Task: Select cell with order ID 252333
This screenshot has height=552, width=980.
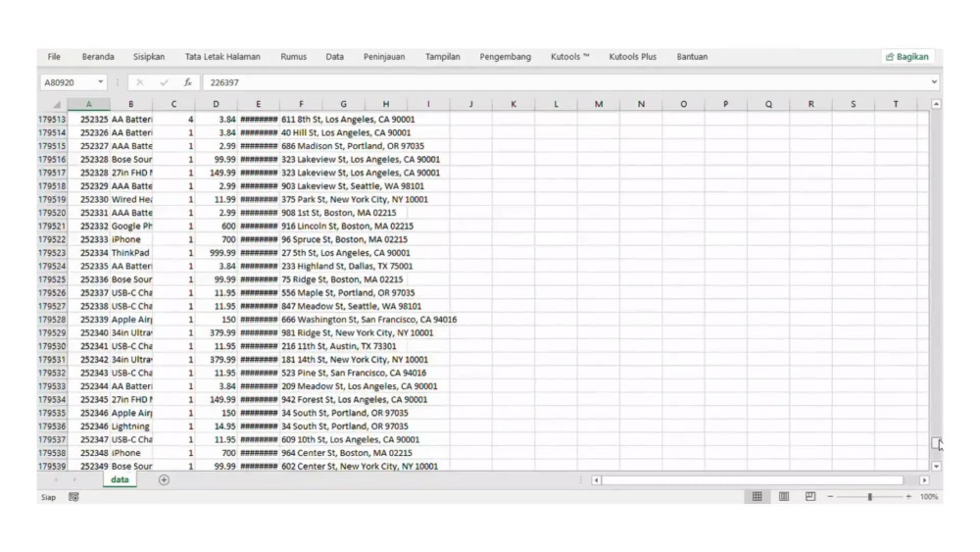Action: (89, 239)
